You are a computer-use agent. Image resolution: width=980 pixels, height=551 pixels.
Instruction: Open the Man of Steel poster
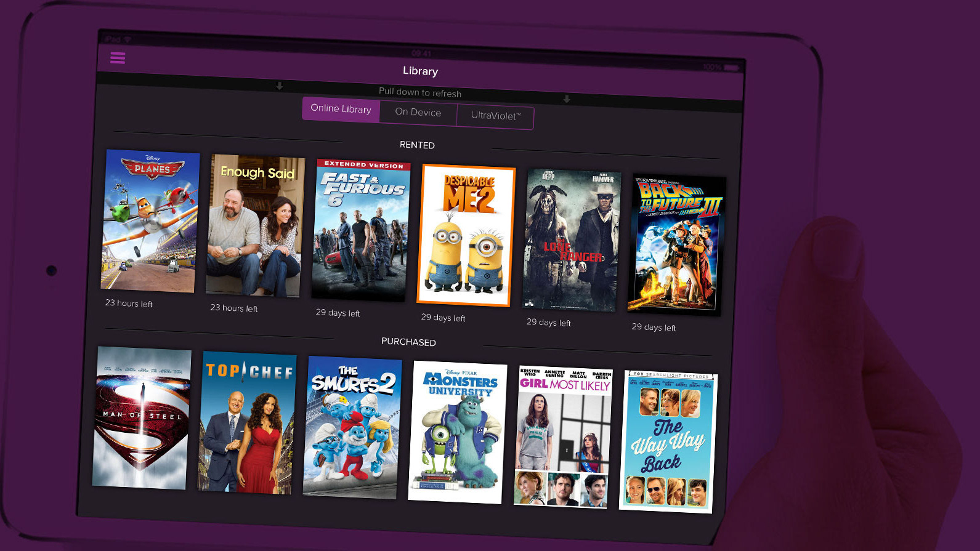pyautogui.click(x=142, y=418)
